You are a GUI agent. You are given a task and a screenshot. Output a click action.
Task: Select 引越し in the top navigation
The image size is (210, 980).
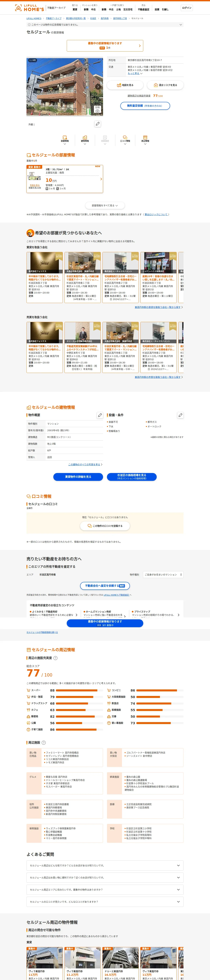click(165, 9)
